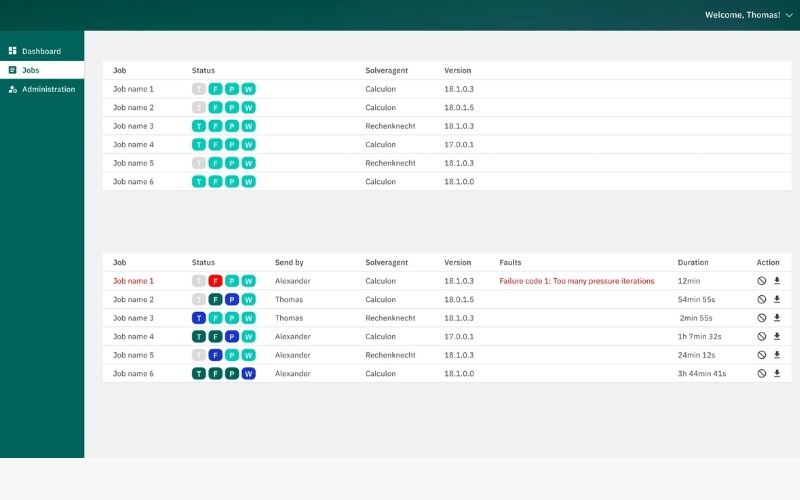Select upper table row Job name 5

click(x=447, y=163)
